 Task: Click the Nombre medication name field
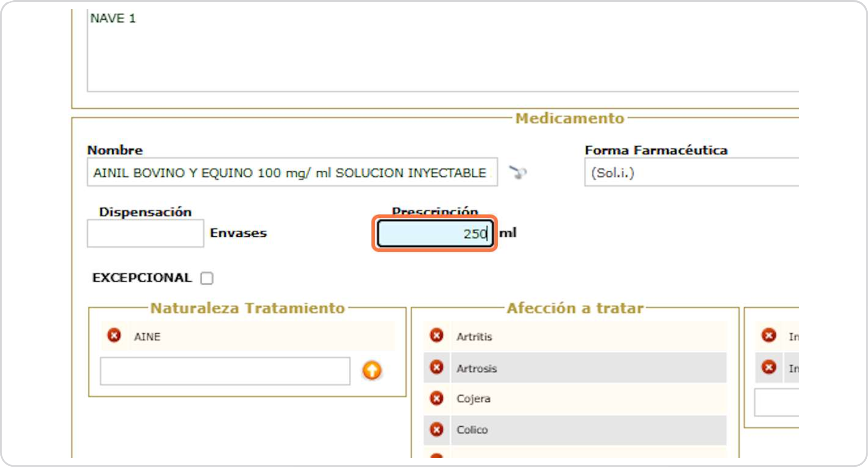click(292, 172)
